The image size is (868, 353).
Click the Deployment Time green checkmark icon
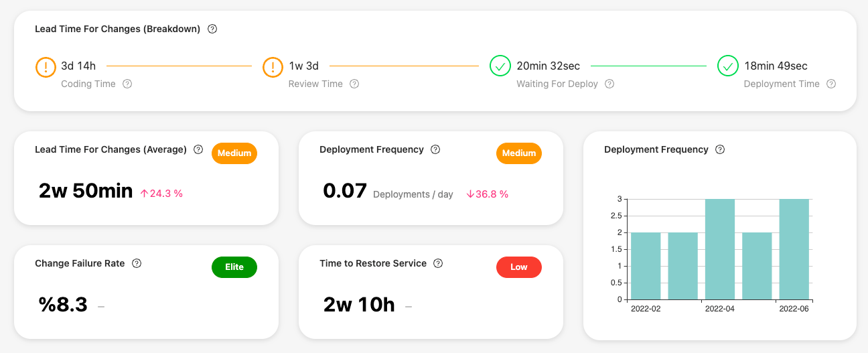[x=728, y=66]
